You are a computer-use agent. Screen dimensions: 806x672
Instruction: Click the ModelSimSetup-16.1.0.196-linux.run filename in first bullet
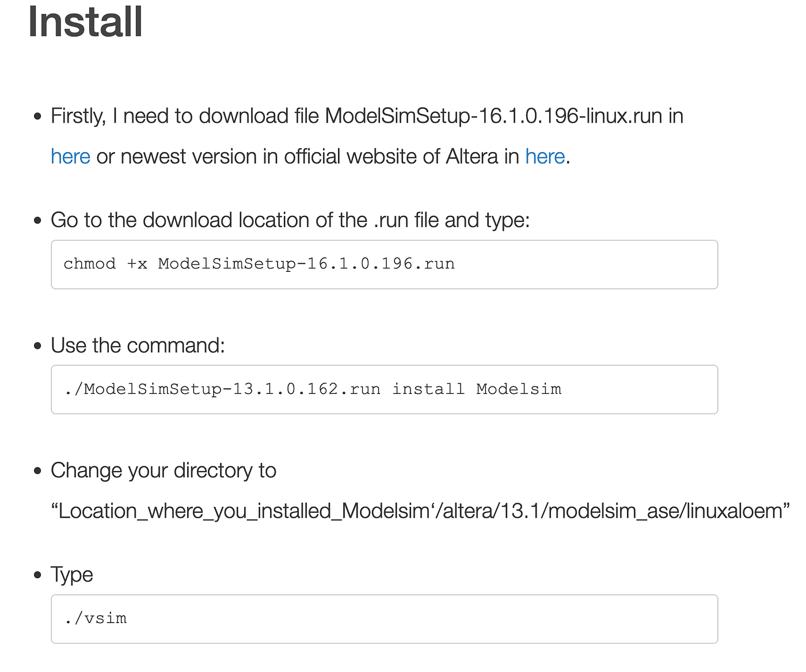(493, 116)
